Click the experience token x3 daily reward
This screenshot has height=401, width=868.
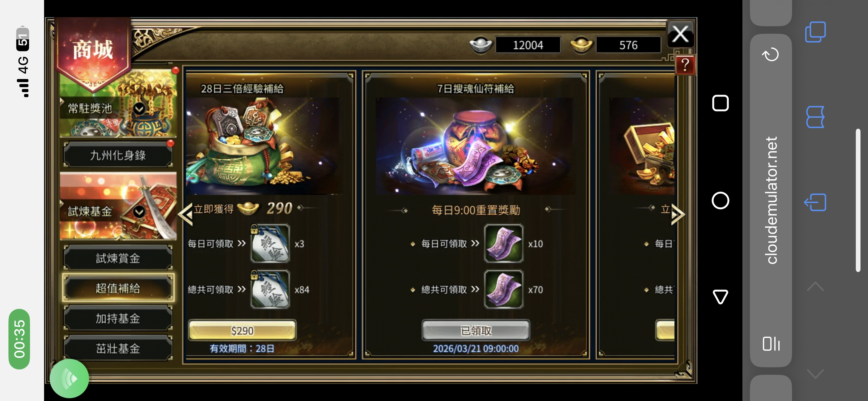(x=270, y=243)
